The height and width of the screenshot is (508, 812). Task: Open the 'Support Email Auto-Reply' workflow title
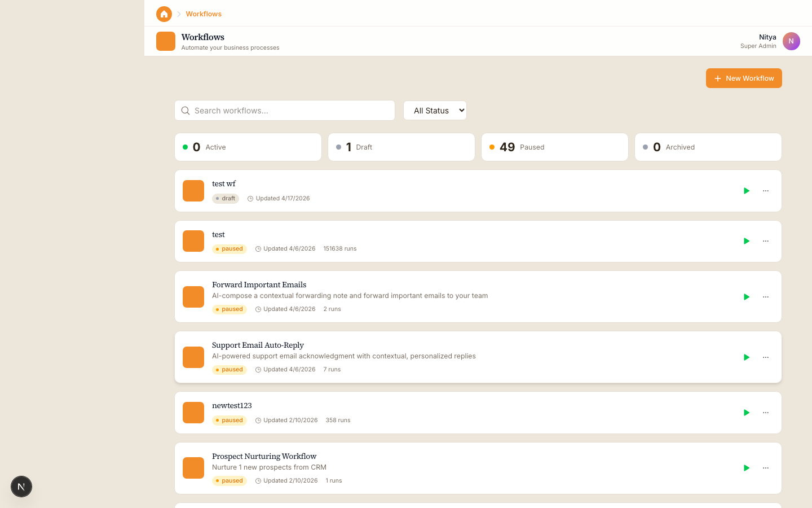point(258,345)
